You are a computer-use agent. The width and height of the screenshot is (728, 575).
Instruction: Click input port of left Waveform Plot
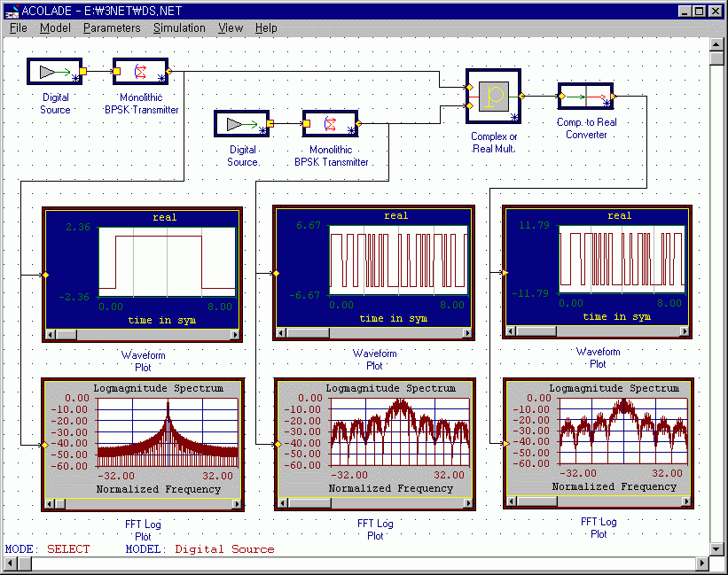pyautogui.click(x=45, y=275)
